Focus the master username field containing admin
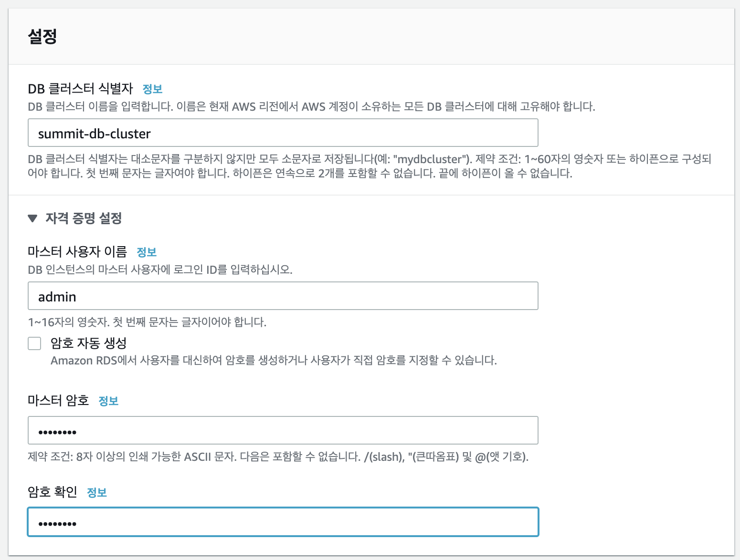This screenshot has width=740, height=560. coord(283,296)
